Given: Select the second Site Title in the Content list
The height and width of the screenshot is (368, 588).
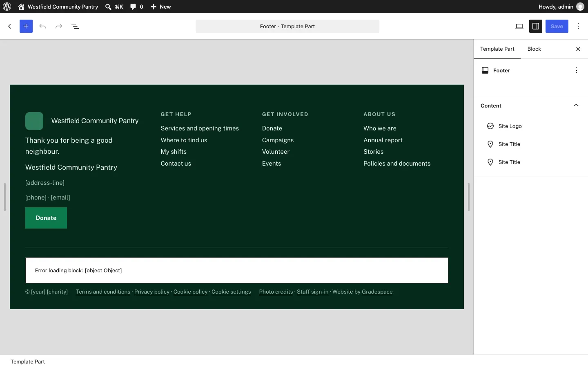Looking at the screenshot, I should (x=531, y=162).
